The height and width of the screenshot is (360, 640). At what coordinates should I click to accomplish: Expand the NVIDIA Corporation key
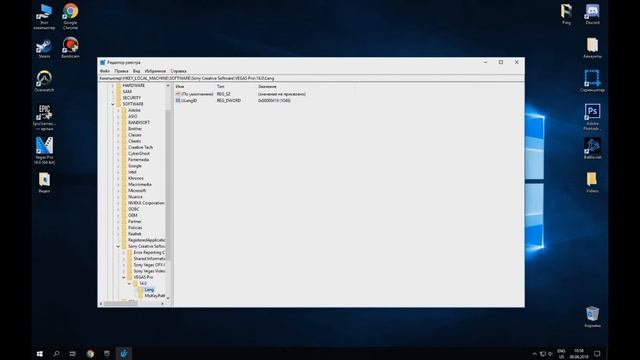coord(118,203)
